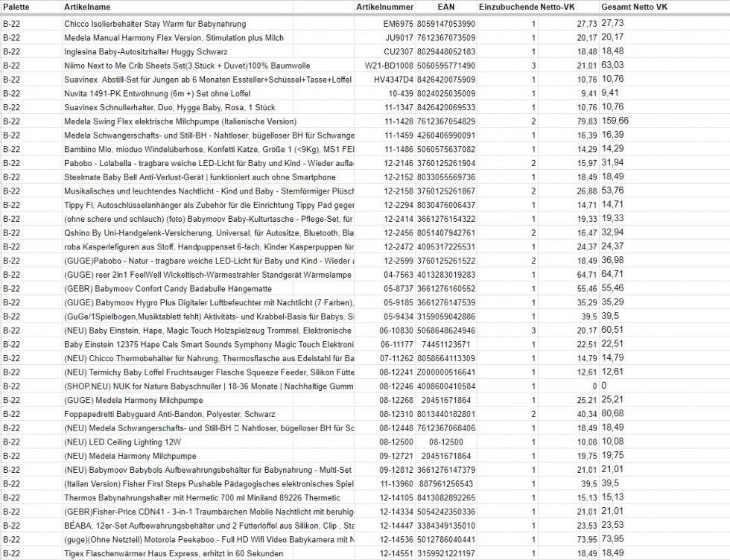This screenshot has height=560, width=730.
Task: Click article number 12-14447
Action: 396,526
